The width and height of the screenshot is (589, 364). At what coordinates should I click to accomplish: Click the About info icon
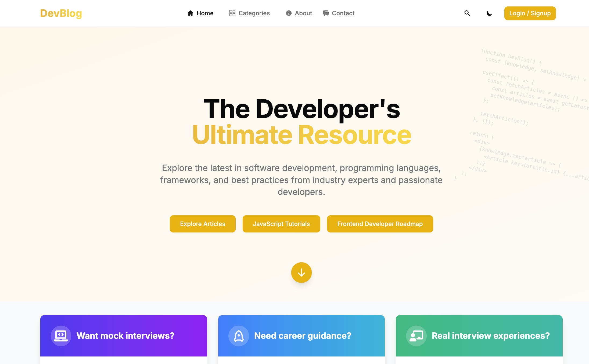point(289,13)
